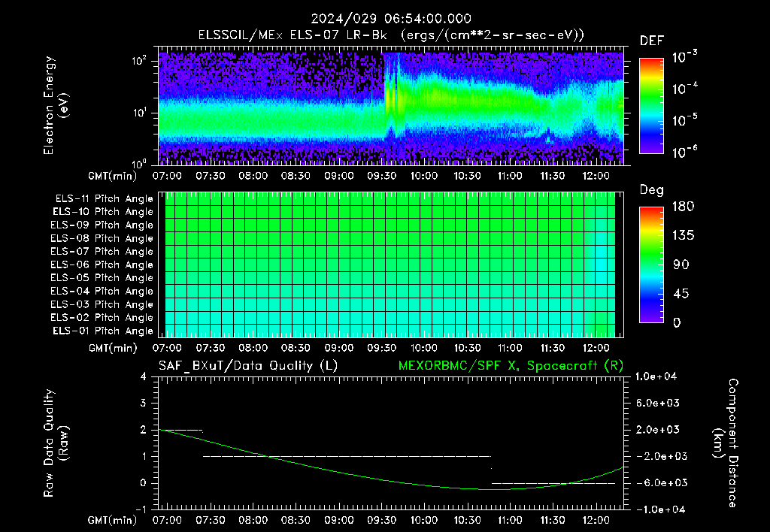The width and height of the screenshot is (770, 532).
Task: Click the 180 tick on the Deg scale
Action: [x=683, y=207]
